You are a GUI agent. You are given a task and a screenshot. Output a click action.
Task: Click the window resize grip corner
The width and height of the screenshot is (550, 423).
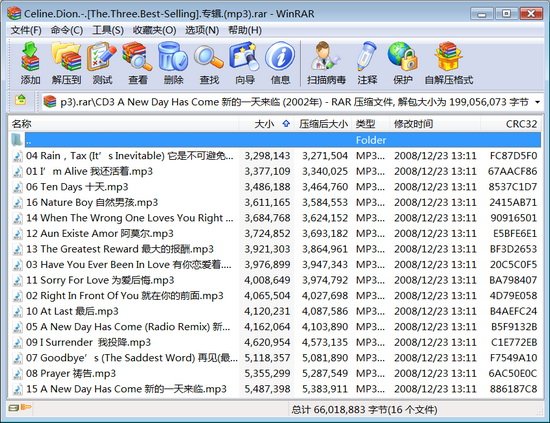539,412
